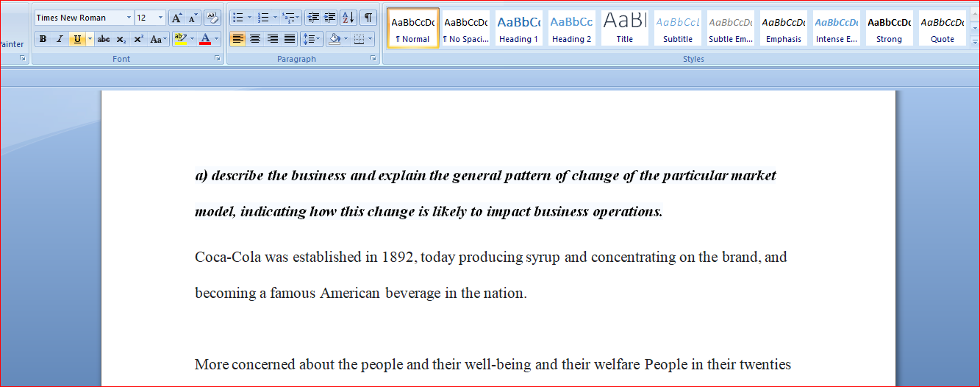Expand the borders options arrow
The width and height of the screenshot is (980, 387).
(370, 39)
